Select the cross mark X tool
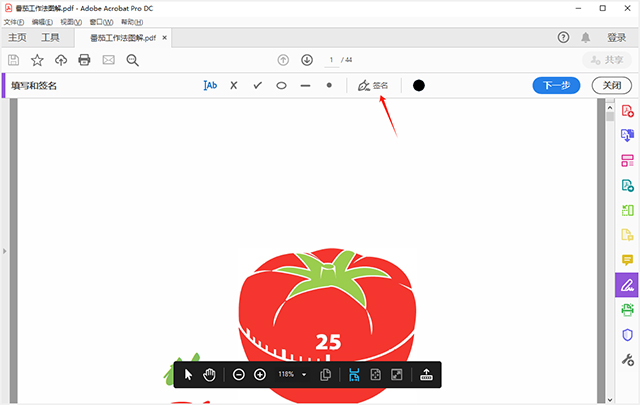 point(233,85)
